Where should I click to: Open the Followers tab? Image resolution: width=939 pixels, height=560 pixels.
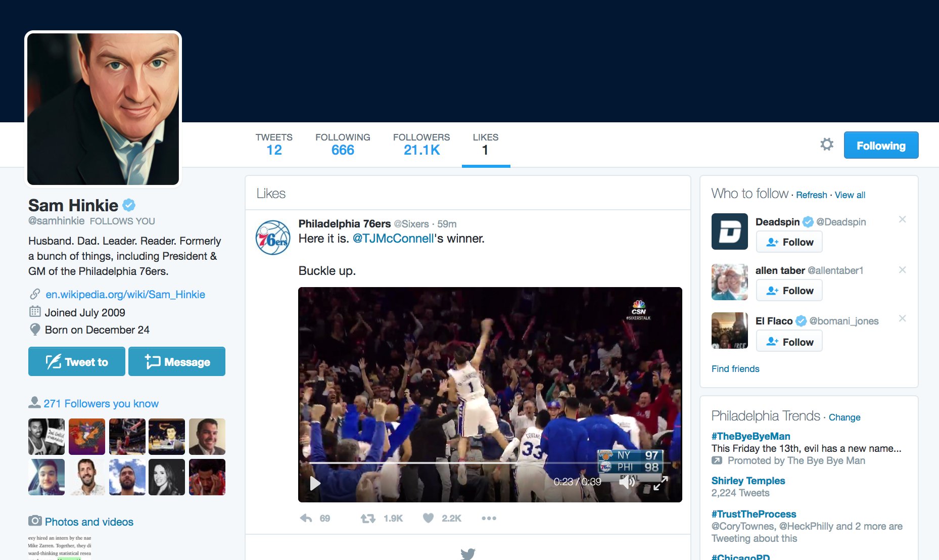tap(421, 145)
